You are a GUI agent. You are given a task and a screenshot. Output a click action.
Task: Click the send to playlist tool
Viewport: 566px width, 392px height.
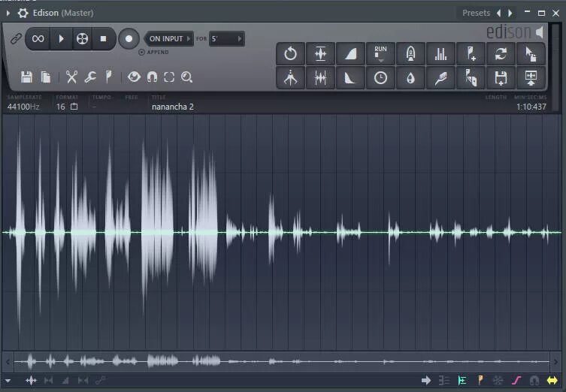(531, 77)
